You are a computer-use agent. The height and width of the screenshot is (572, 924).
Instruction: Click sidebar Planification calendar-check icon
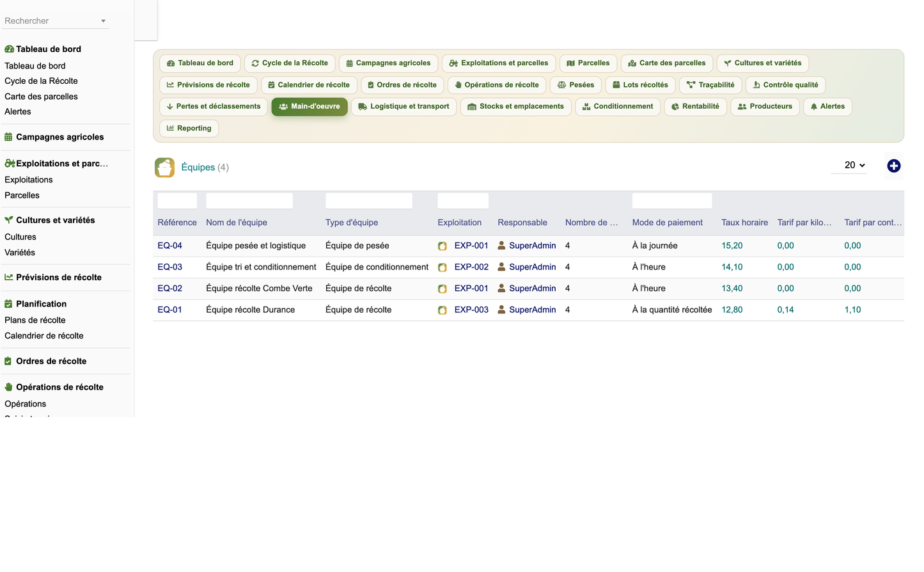(x=8, y=304)
